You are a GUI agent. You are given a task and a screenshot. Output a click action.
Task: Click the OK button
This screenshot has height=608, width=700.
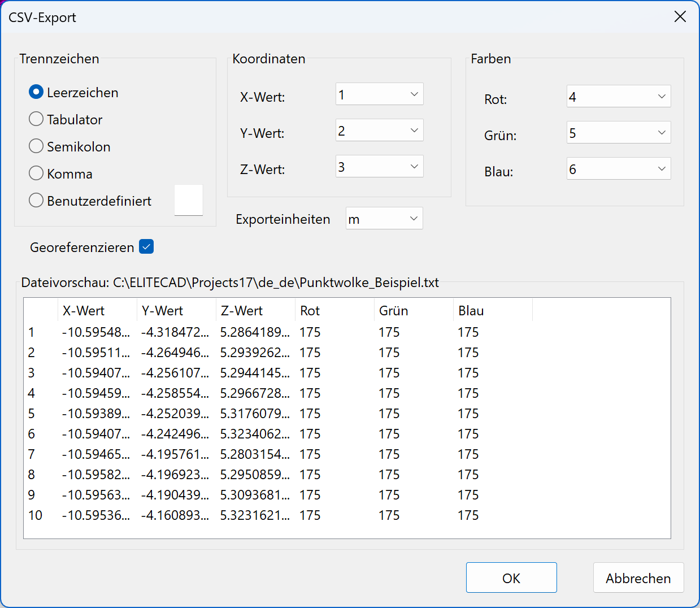coord(511,577)
